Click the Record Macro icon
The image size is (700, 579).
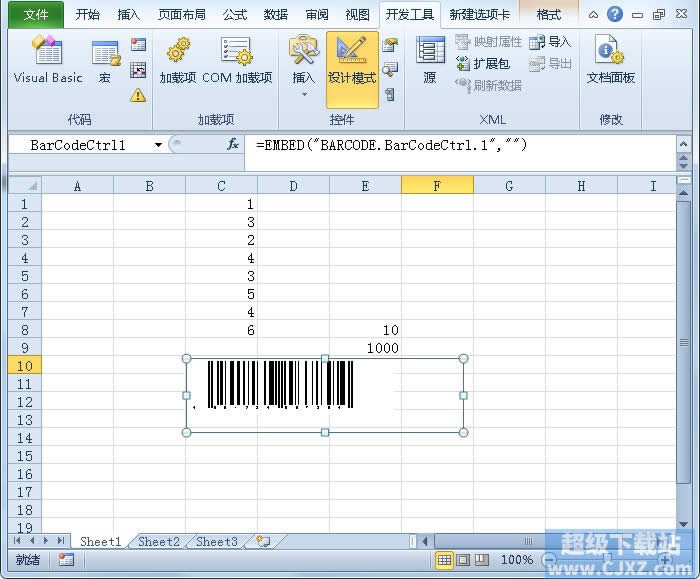click(138, 45)
